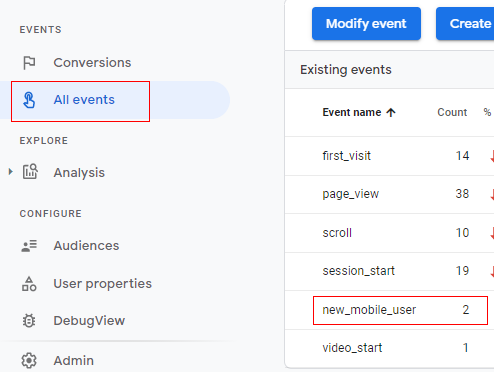Click the DebugView bug icon

coord(29,321)
